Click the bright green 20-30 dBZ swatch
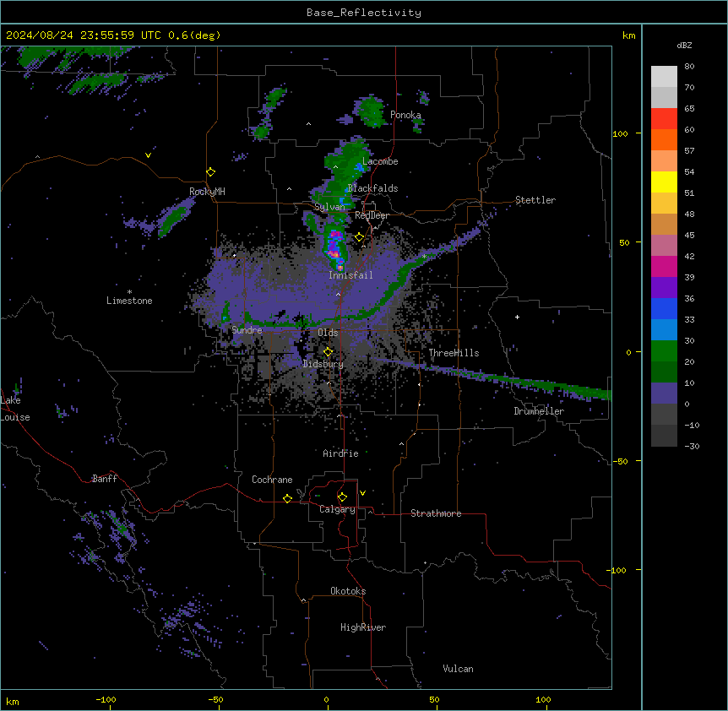This screenshot has height=711, width=728. click(664, 351)
